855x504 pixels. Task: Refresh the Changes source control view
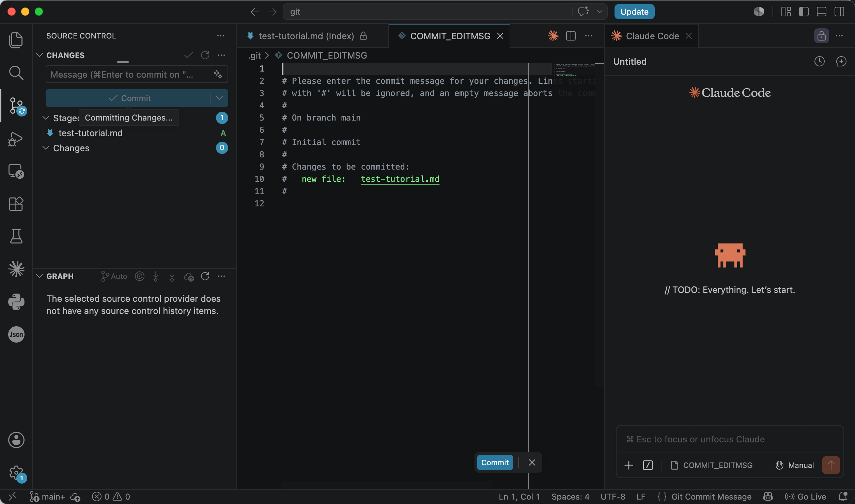coord(205,55)
